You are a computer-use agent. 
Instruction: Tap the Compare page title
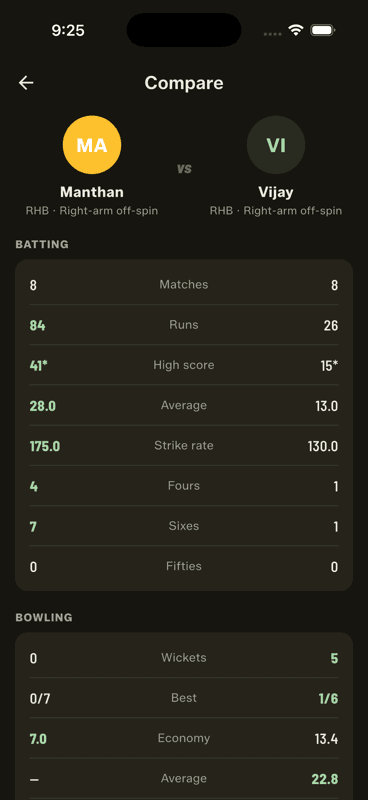pyautogui.click(x=184, y=83)
